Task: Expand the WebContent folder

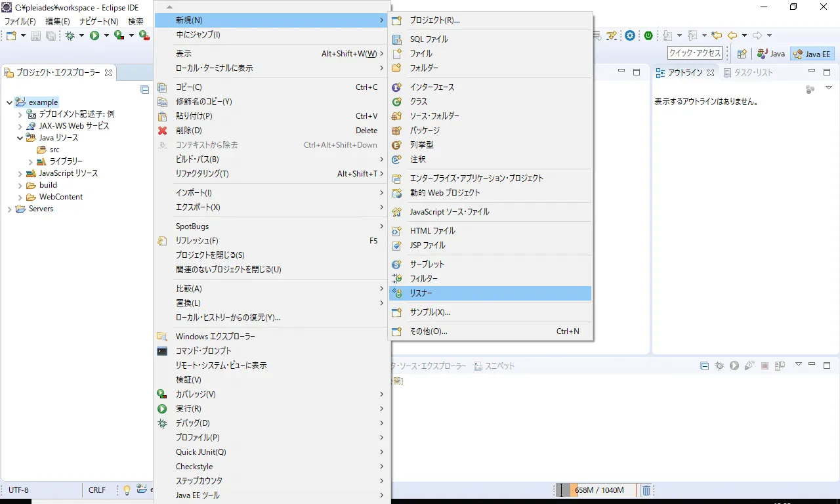Action: (20, 197)
